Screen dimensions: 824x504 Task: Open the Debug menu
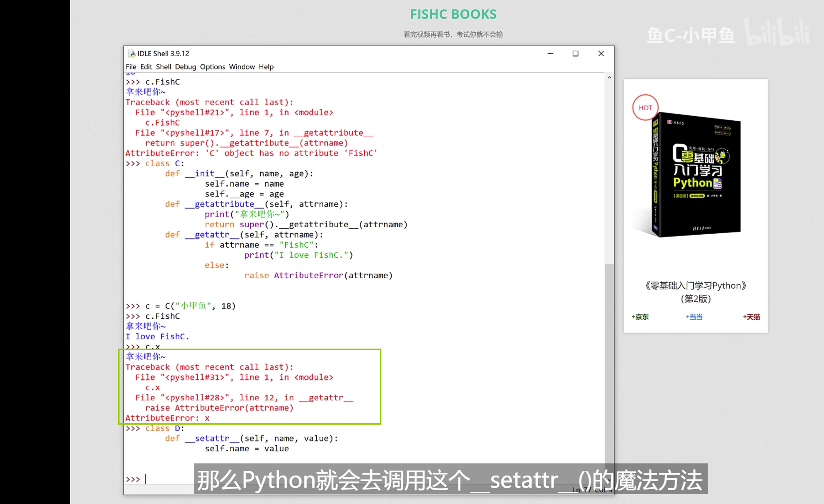pyautogui.click(x=185, y=67)
